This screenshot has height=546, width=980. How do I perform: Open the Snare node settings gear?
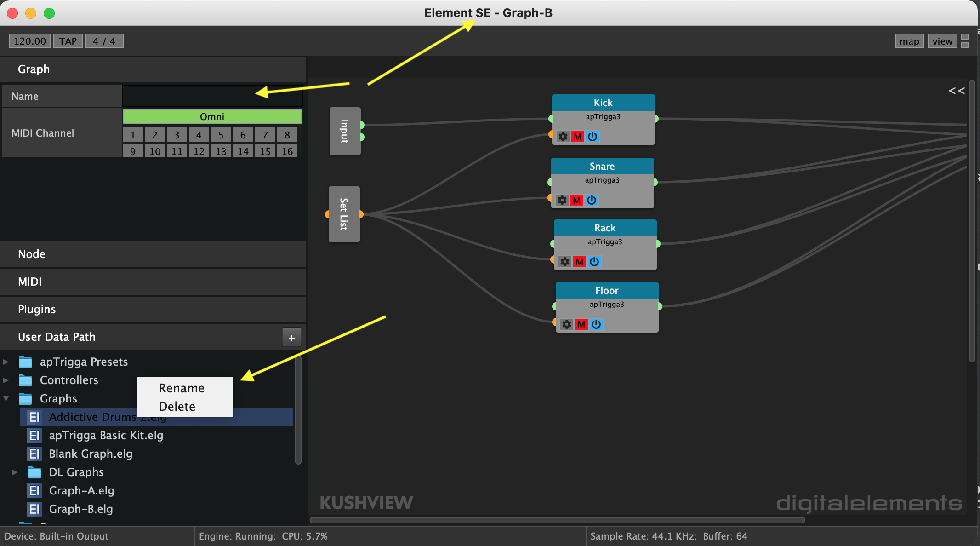tap(562, 200)
